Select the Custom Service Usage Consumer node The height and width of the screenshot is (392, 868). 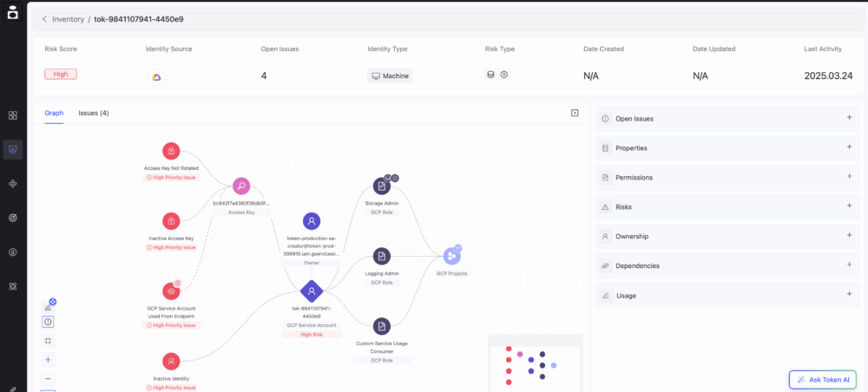point(382,326)
